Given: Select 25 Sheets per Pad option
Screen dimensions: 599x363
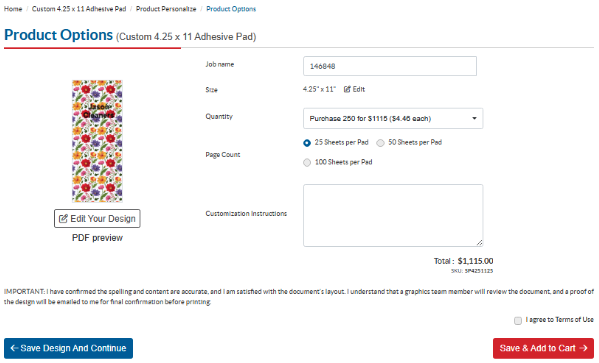Looking at the screenshot, I should point(307,143).
